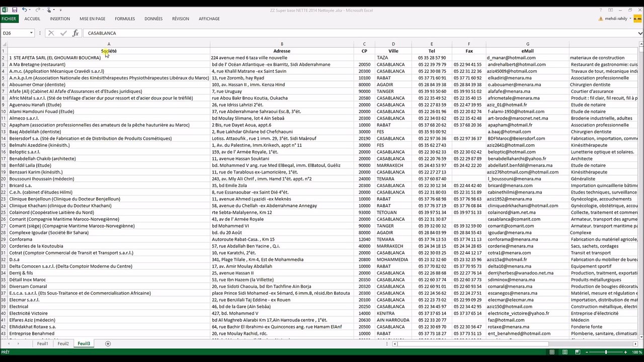Select column A header

pyautogui.click(x=109, y=44)
